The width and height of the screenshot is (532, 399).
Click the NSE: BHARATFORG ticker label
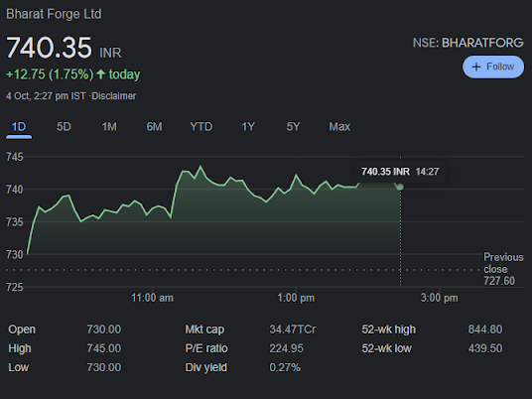(467, 43)
